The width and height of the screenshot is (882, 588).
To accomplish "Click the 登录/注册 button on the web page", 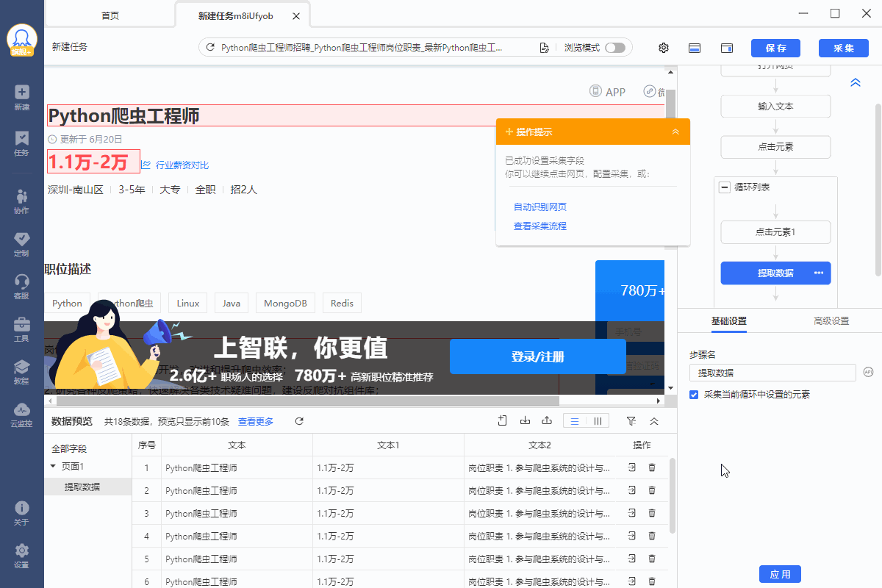I will (538, 357).
